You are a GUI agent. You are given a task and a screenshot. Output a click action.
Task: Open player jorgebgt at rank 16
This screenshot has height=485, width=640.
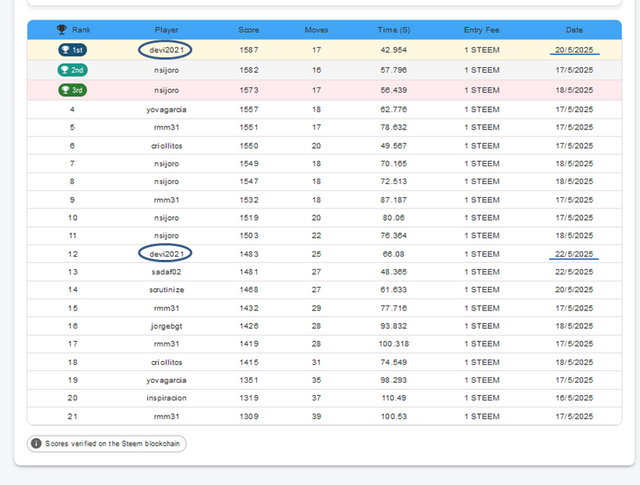click(x=167, y=326)
